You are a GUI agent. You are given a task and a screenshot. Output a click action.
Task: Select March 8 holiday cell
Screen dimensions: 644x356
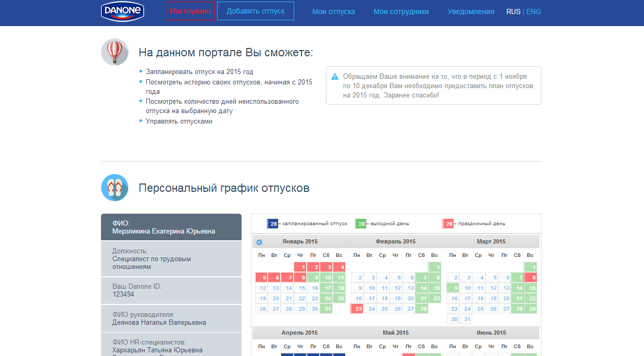click(531, 277)
